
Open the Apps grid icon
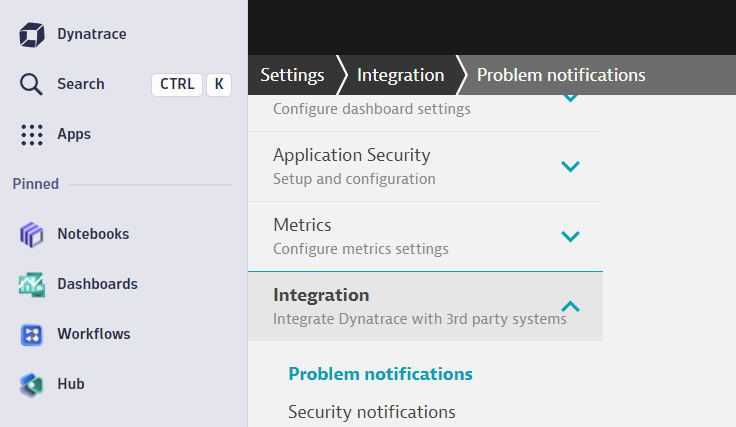[32, 134]
